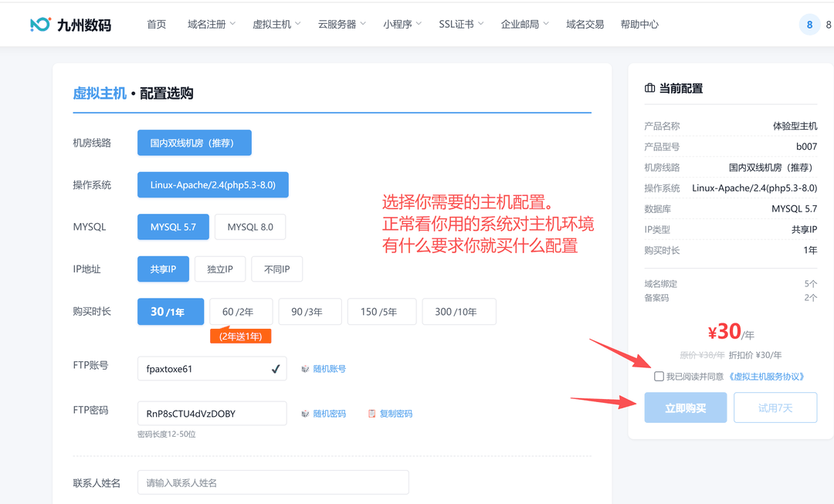Click the FTP密码 input field

(x=212, y=413)
